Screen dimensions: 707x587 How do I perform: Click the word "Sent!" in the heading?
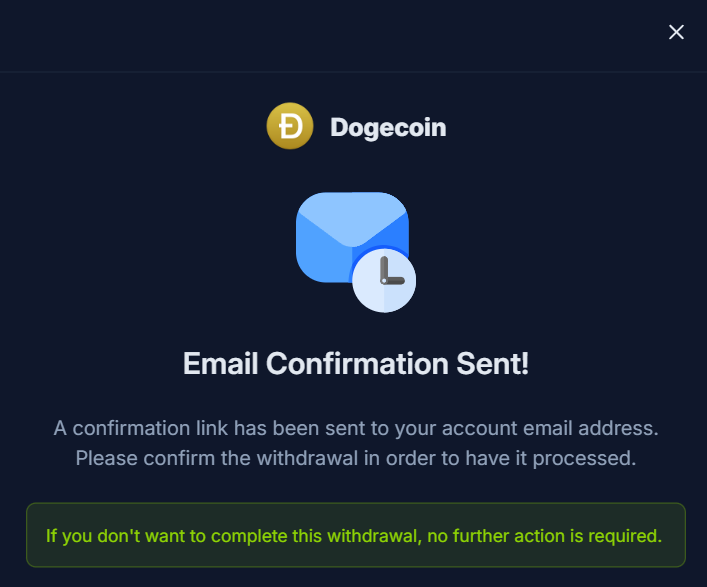coord(493,363)
